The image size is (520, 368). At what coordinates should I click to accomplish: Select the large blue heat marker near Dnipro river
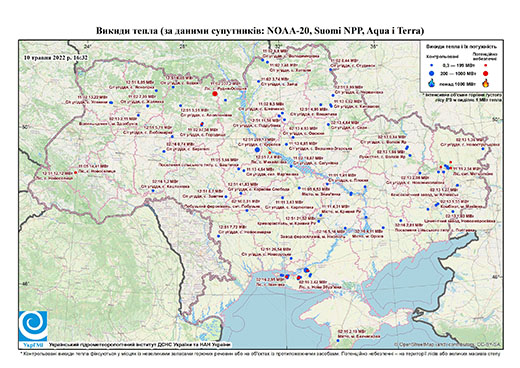[x=257, y=150]
